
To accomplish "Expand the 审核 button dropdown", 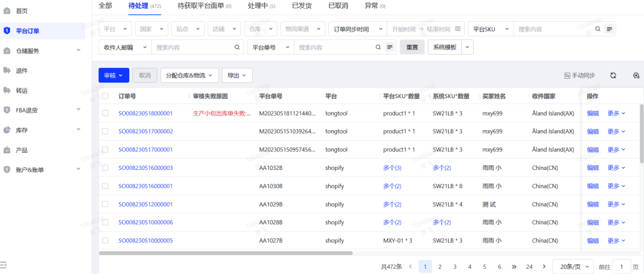I will click(x=114, y=75).
